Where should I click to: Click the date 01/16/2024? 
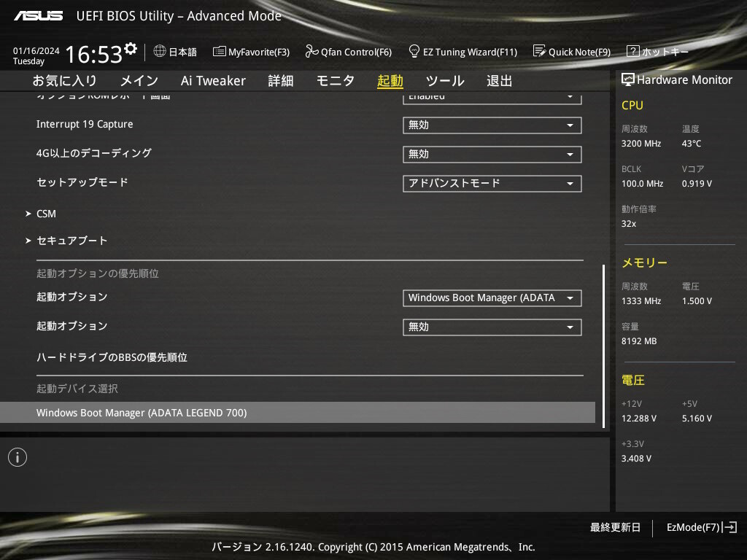tap(36, 50)
